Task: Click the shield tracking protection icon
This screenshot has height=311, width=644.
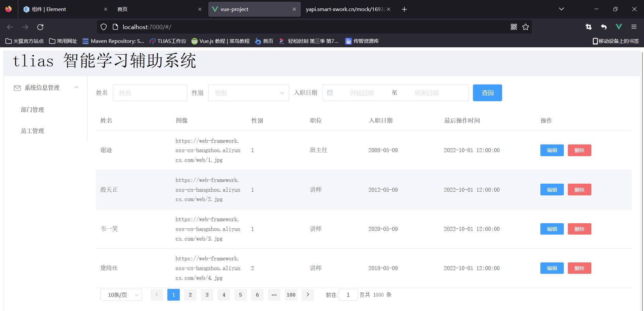Action: click(x=104, y=27)
